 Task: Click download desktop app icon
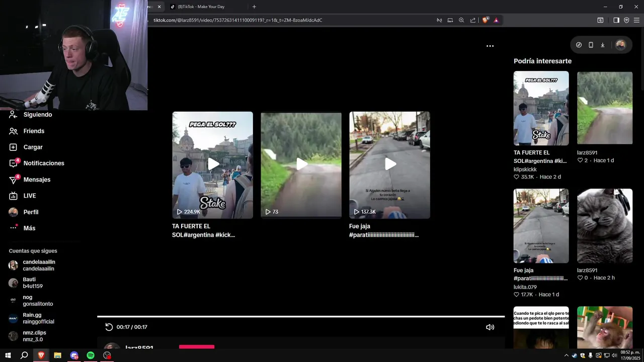603,45
